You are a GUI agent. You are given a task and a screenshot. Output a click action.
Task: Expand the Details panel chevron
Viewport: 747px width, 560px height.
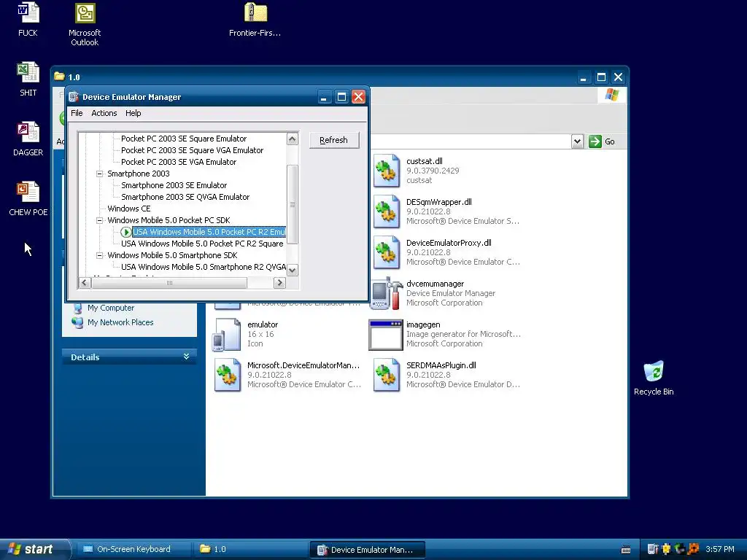186,357
